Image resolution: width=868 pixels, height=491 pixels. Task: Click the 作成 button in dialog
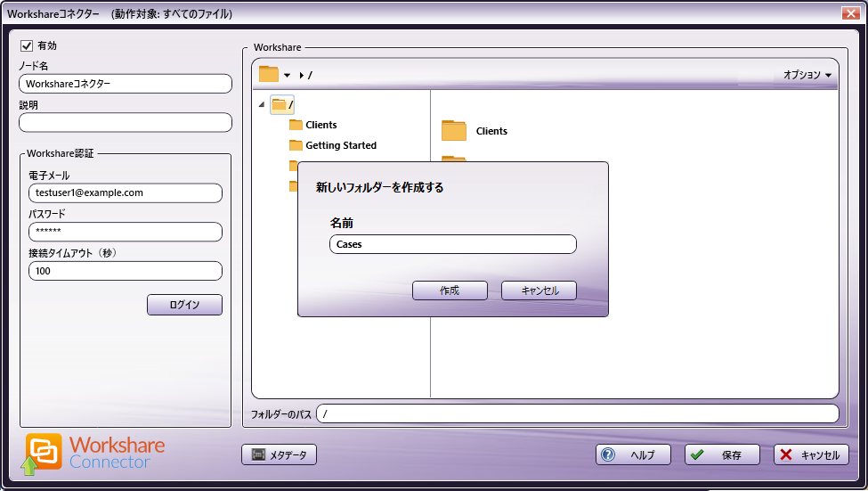click(x=450, y=291)
